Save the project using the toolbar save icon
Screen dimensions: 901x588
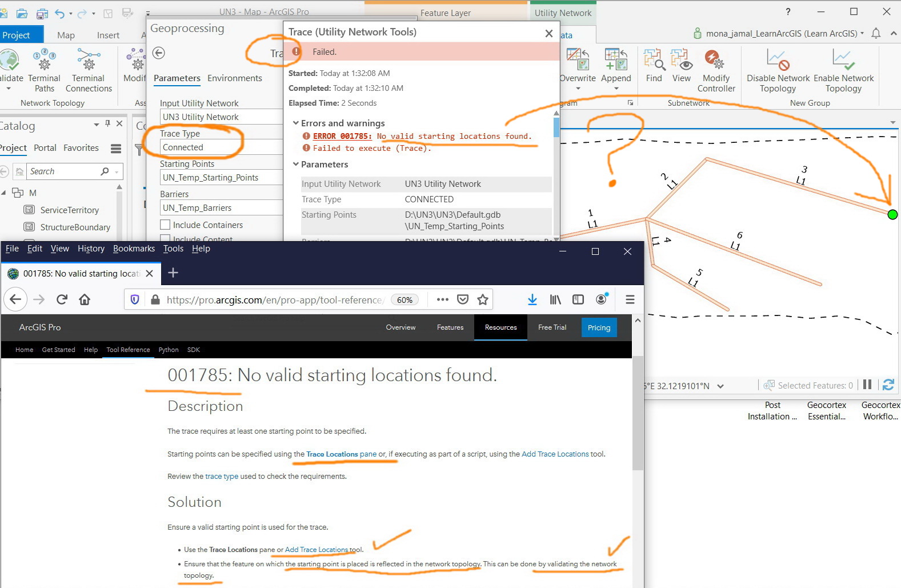pos(42,13)
